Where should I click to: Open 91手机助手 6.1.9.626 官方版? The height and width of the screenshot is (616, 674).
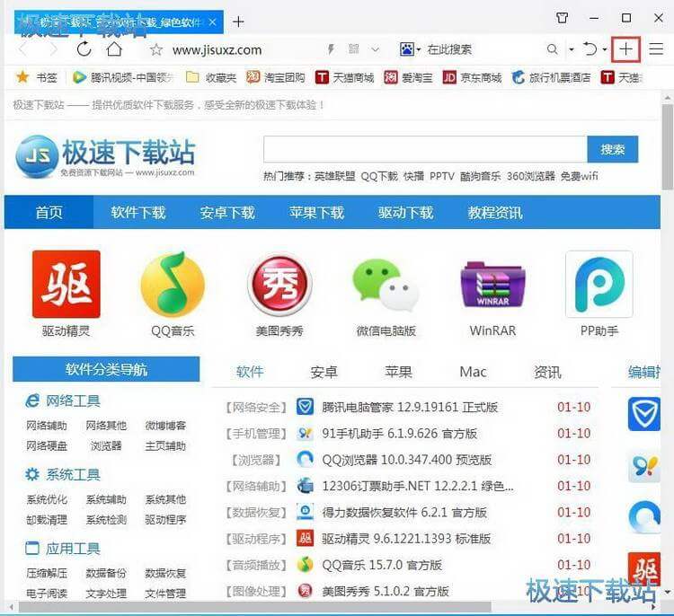(400, 434)
